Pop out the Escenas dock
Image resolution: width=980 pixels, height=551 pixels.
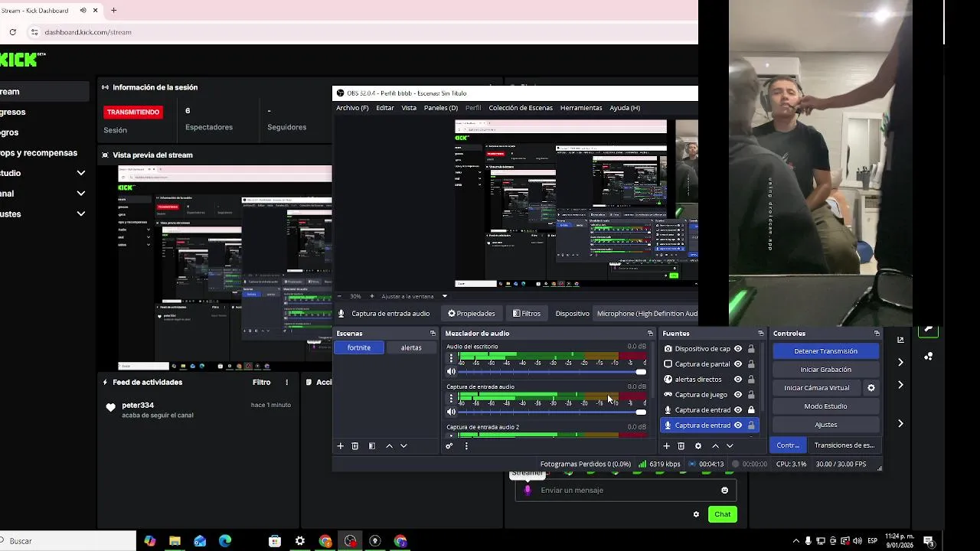433,334
